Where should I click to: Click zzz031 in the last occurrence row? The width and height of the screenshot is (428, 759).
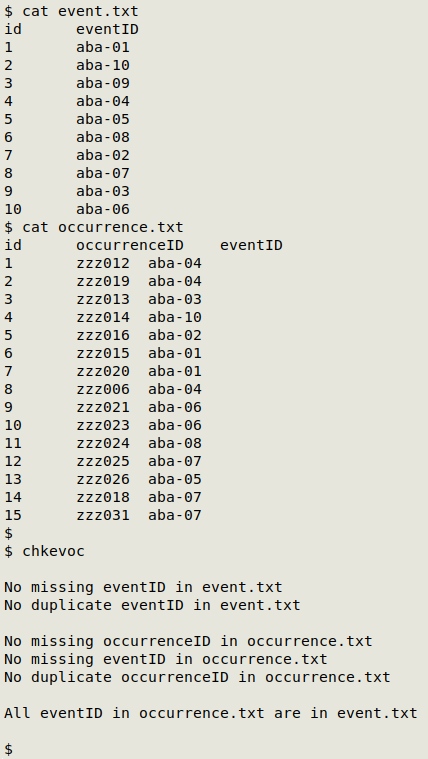click(x=103, y=515)
